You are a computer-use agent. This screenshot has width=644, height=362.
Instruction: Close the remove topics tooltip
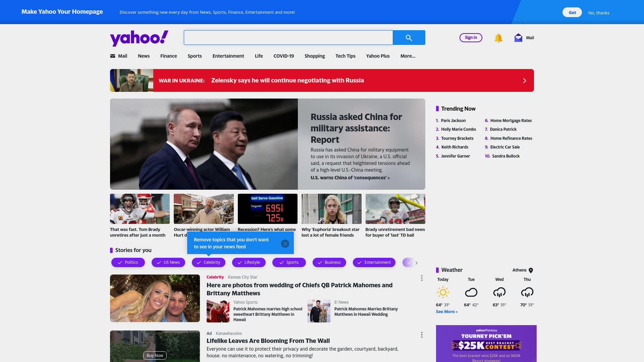click(285, 244)
